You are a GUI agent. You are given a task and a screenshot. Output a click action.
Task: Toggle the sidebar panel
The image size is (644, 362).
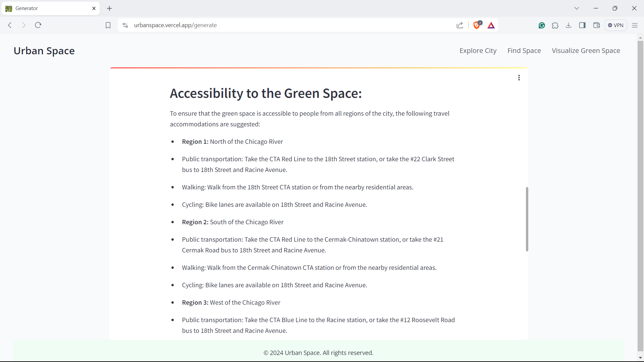click(582, 25)
